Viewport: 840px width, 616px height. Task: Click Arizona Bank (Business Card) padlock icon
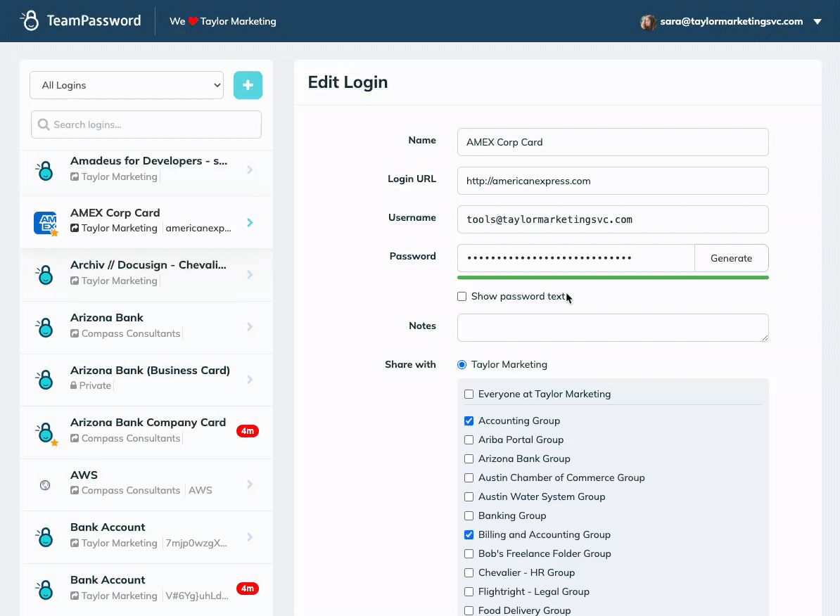46,379
